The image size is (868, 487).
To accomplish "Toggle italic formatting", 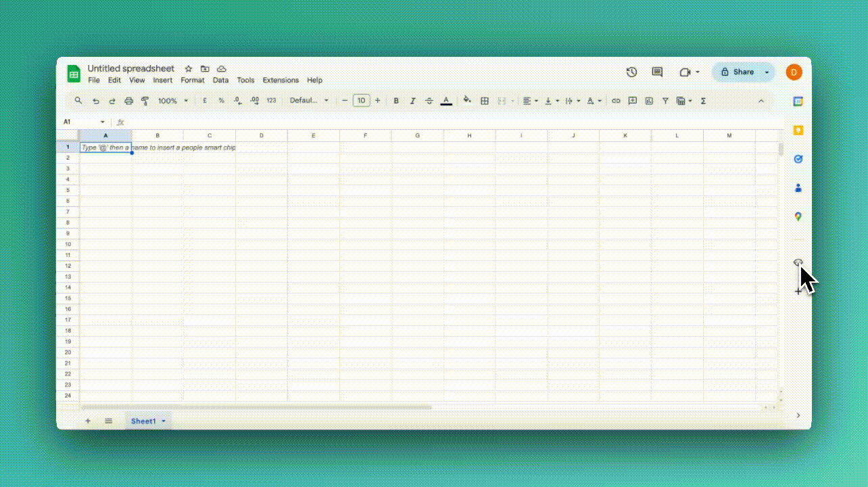I will [x=412, y=101].
